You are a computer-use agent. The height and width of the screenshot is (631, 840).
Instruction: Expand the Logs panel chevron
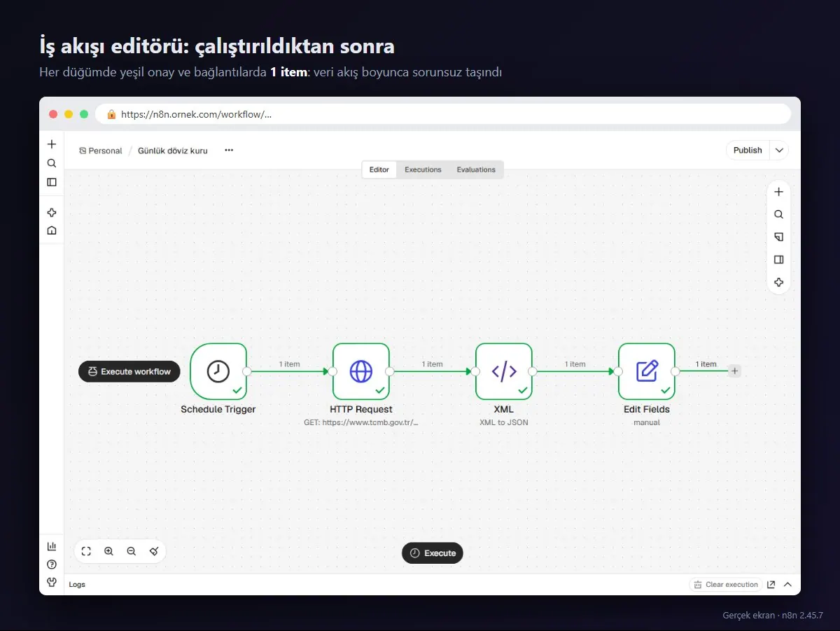pyautogui.click(x=787, y=584)
